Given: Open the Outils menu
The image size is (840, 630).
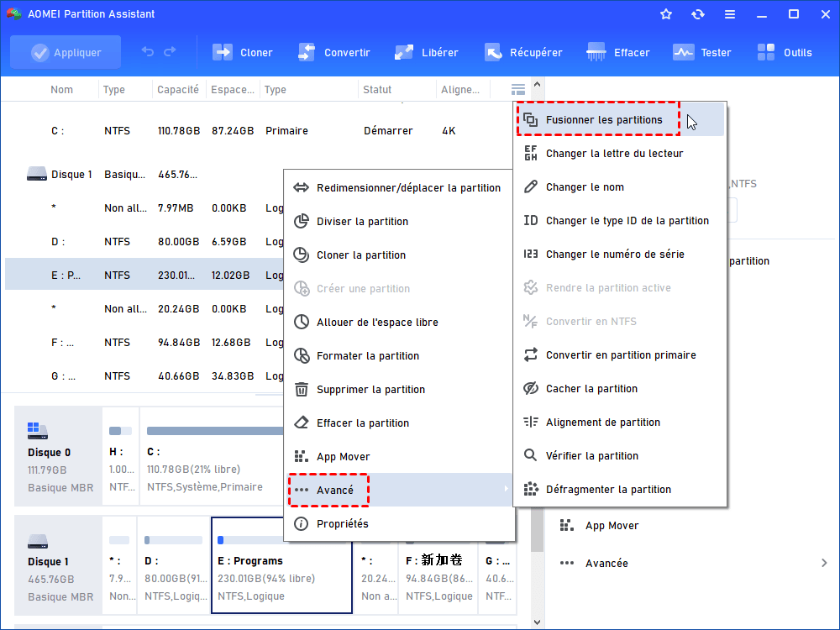Looking at the screenshot, I should coord(785,52).
